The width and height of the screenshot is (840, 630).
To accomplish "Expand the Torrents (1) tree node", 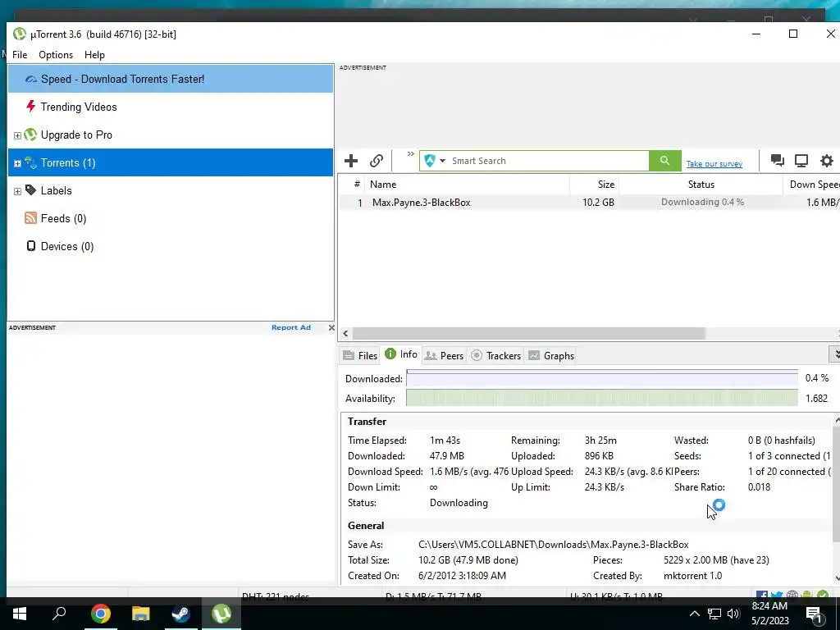I will point(17,163).
